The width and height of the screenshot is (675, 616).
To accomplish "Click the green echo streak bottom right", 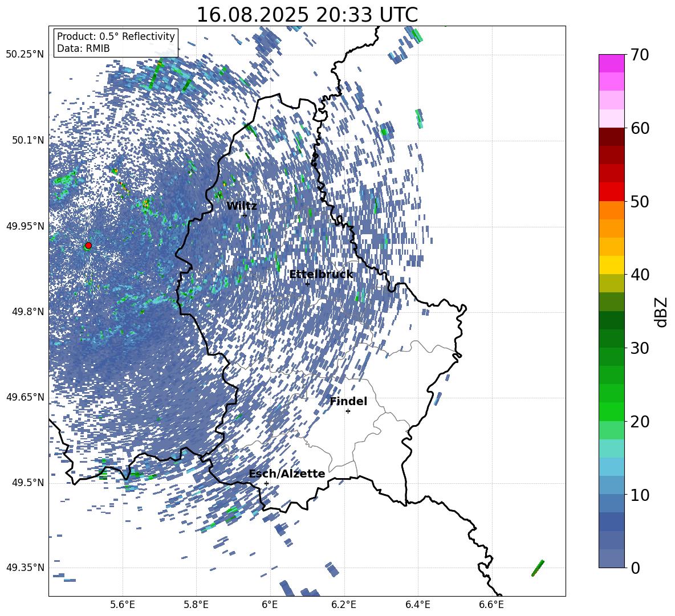I will pyautogui.click(x=538, y=568).
